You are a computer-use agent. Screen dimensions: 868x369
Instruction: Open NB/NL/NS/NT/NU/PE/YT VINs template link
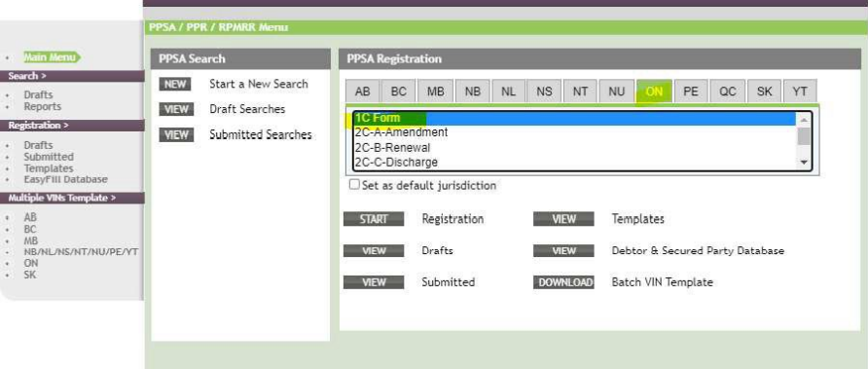tap(81, 251)
